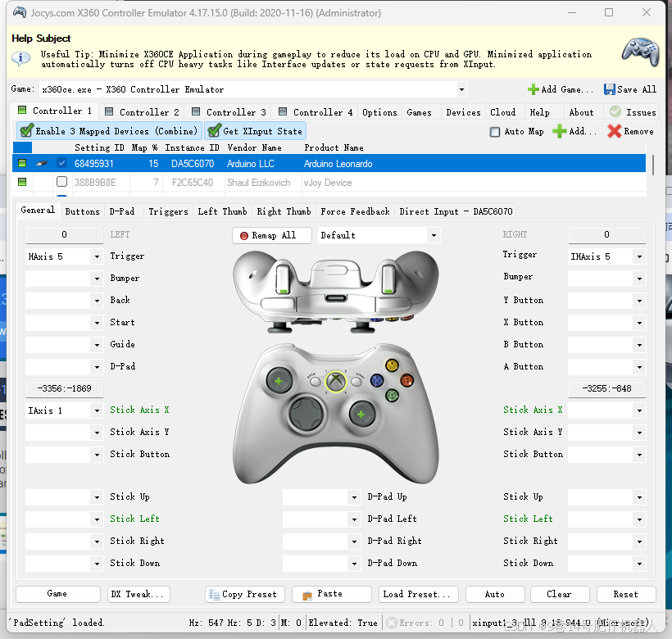Click the Help Subject info bubble icon
This screenshot has width=672, height=639.
coord(20,58)
